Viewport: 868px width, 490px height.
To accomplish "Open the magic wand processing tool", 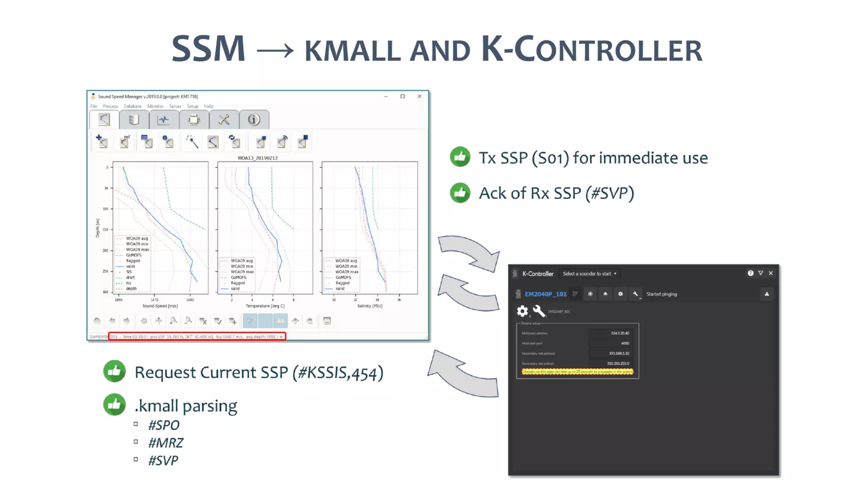I will (x=192, y=141).
